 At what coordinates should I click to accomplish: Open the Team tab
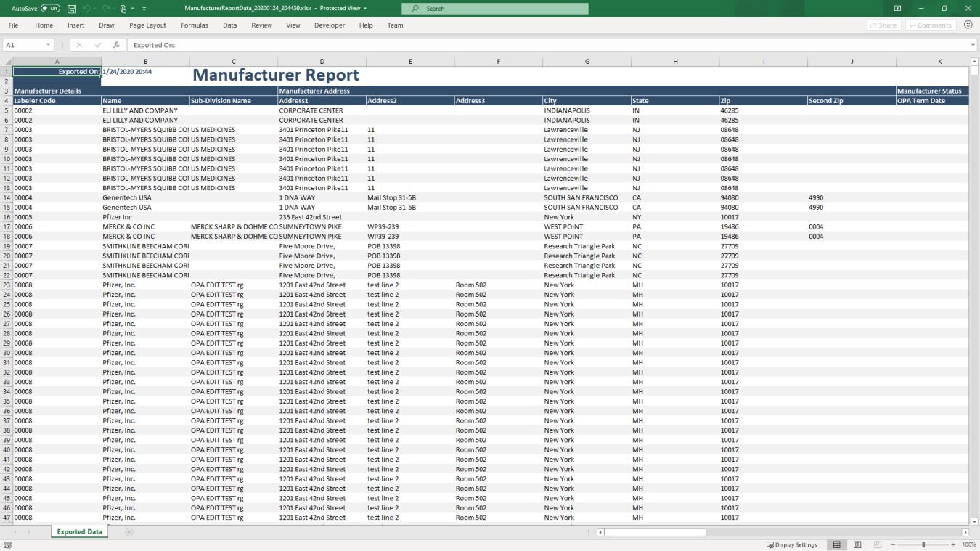tap(395, 25)
